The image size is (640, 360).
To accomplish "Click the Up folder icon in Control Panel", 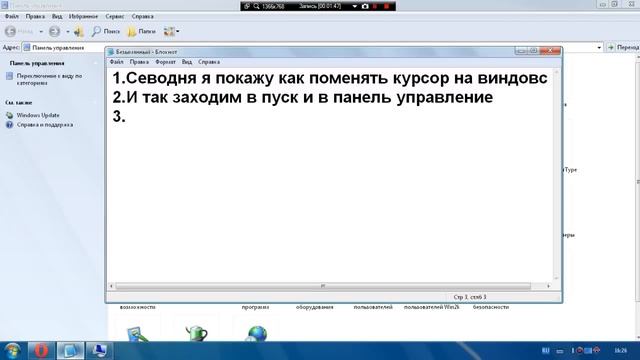I will (78, 31).
